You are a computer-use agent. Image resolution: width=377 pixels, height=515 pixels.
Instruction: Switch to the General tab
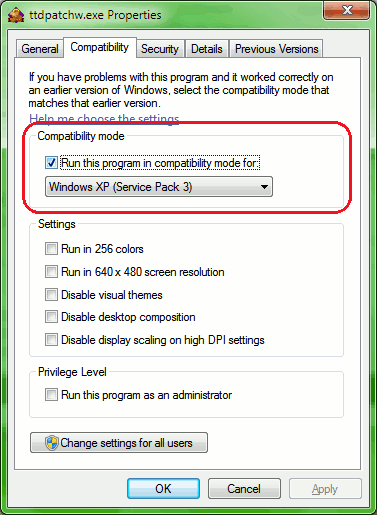[x=40, y=49]
